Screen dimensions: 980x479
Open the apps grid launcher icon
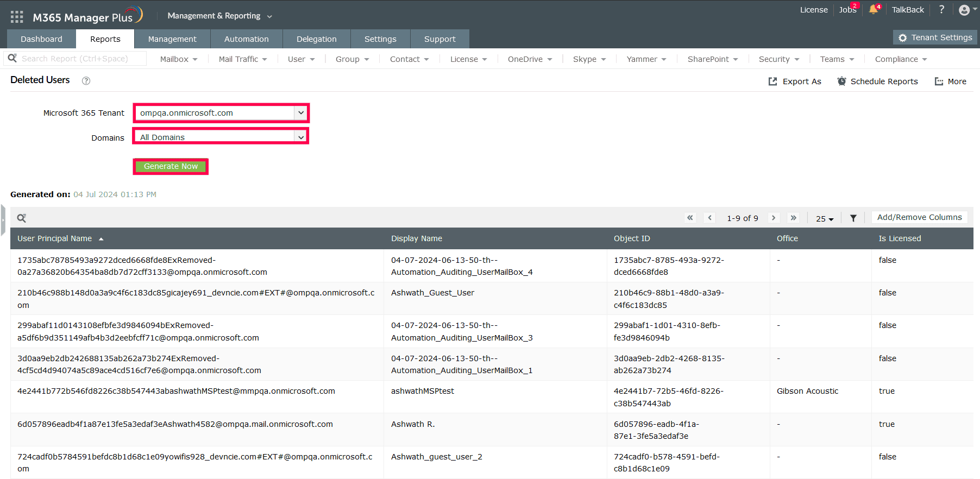click(17, 17)
